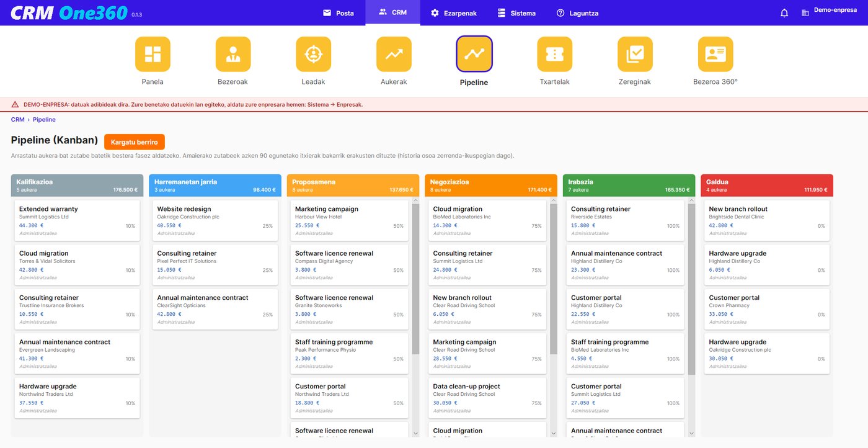Click the Kargatu berriro button

135,142
